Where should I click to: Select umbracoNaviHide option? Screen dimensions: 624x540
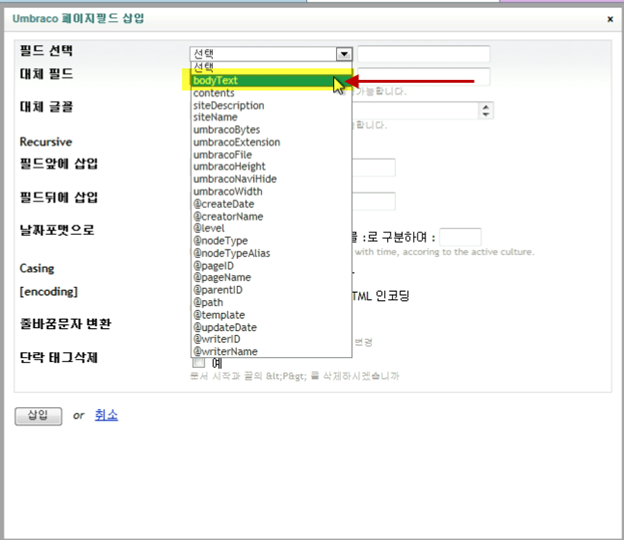271,179
